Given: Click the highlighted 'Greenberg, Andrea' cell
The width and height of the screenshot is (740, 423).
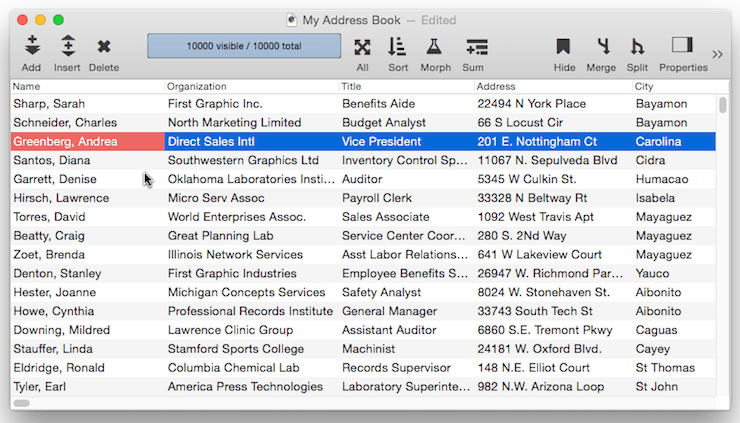Looking at the screenshot, I should [87, 142].
